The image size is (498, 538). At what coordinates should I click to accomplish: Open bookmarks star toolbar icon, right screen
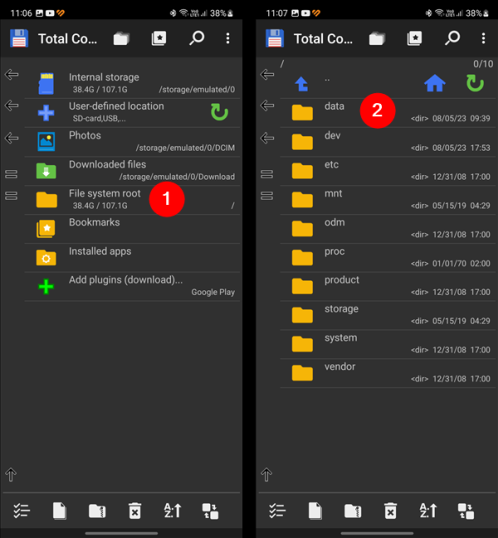415,38
